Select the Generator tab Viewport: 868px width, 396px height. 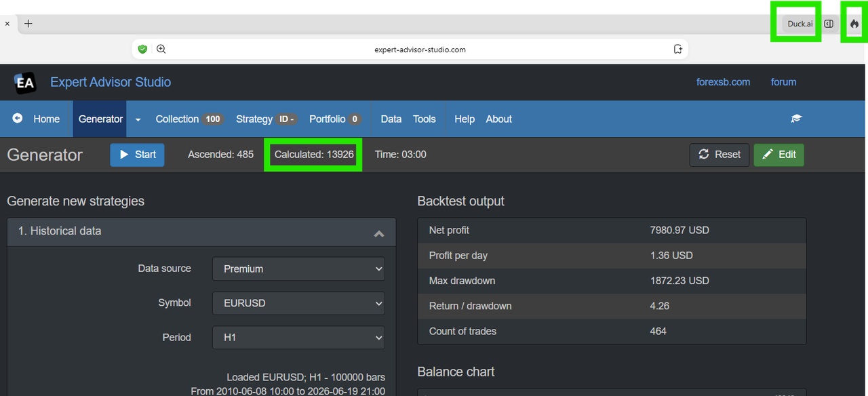click(x=101, y=119)
